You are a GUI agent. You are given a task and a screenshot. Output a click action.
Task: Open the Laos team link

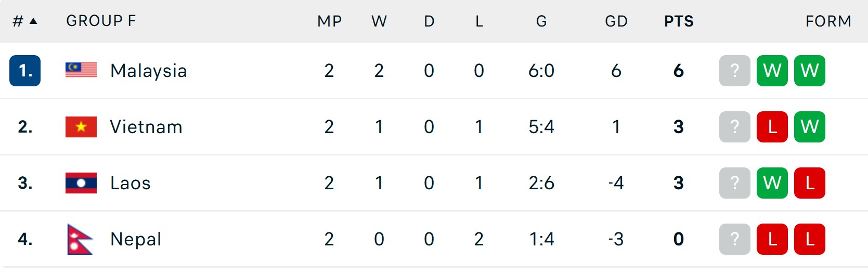[x=131, y=183]
